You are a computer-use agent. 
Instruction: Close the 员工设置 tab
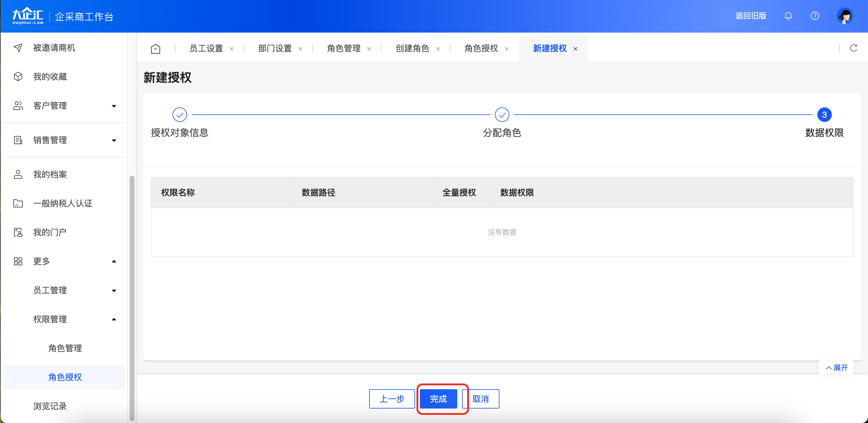point(232,49)
